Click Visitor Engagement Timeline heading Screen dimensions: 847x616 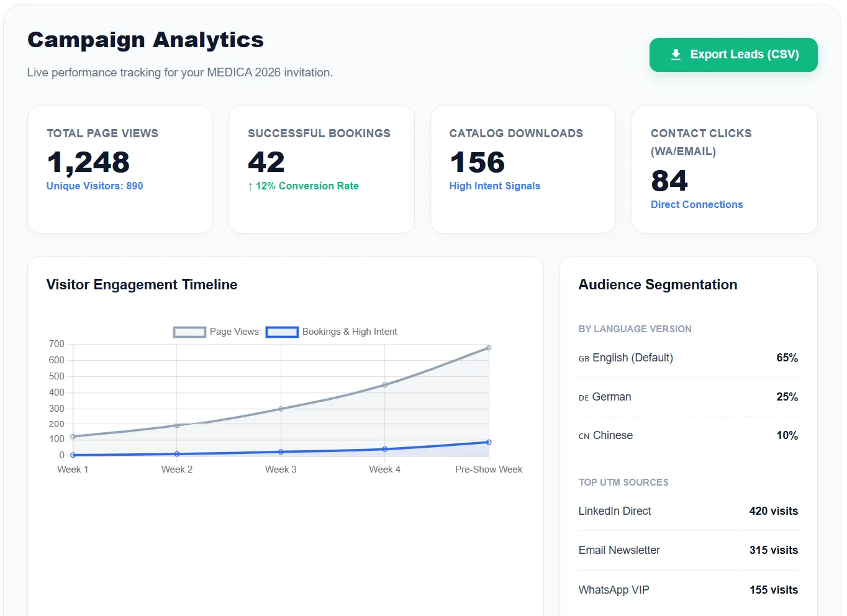[x=142, y=284]
